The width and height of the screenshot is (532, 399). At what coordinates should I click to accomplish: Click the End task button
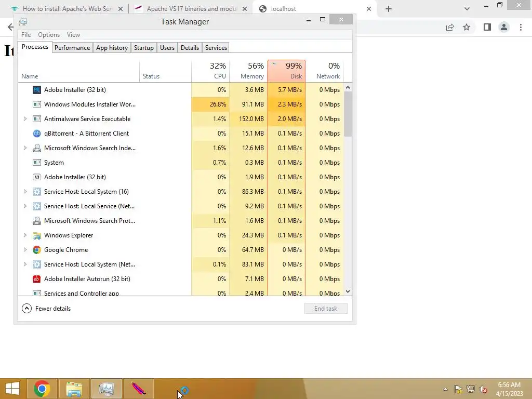[326, 309]
